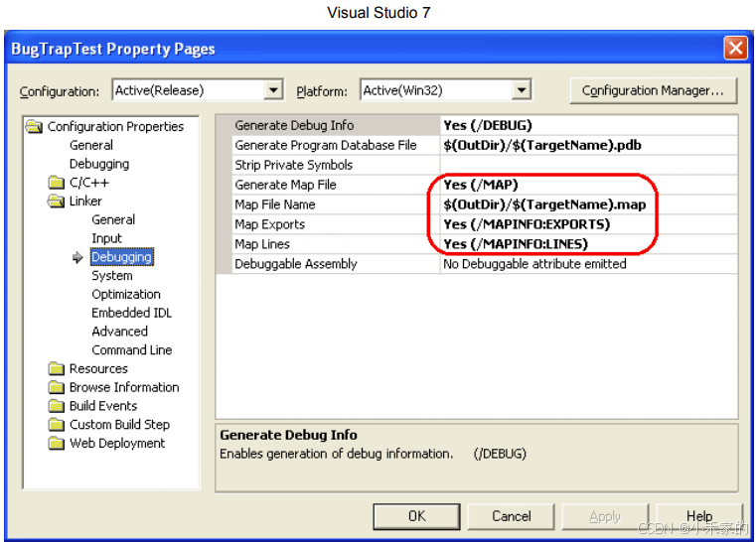756x542 pixels.
Task: Click the empty Strip Private Symbols value
Action: pos(589,165)
